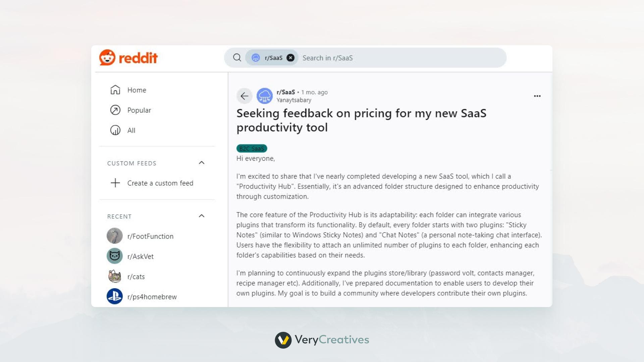Click the search magnifier icon
This screenshot has height=362, width=644.
pyautogui.click(x=237, y=58)
